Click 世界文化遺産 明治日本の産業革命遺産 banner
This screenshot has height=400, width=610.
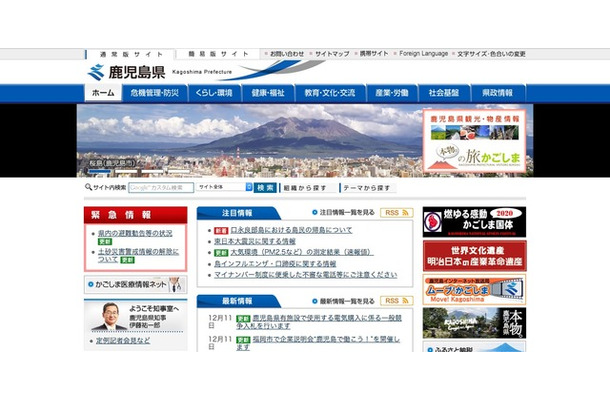pyautogui.click(x=474, y=256)
